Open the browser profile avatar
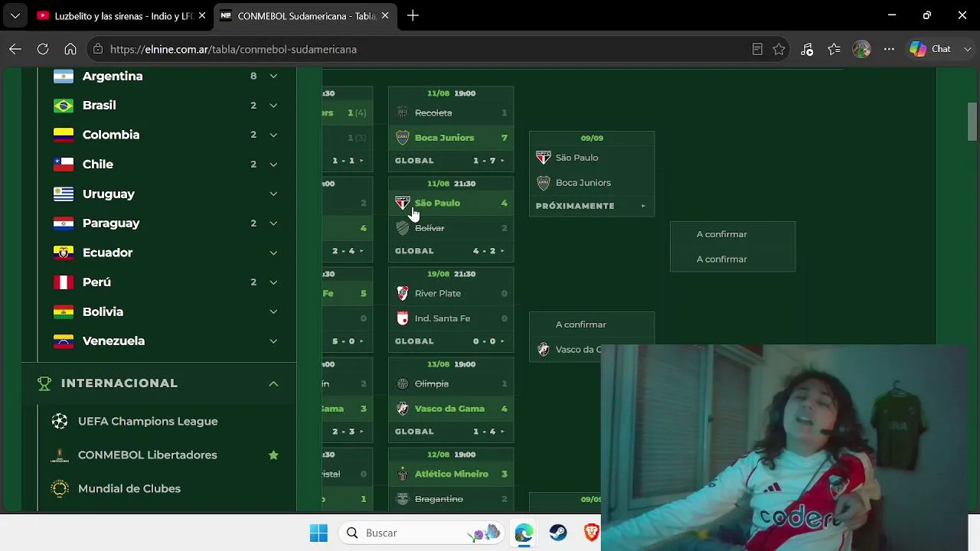 point(861,49)
